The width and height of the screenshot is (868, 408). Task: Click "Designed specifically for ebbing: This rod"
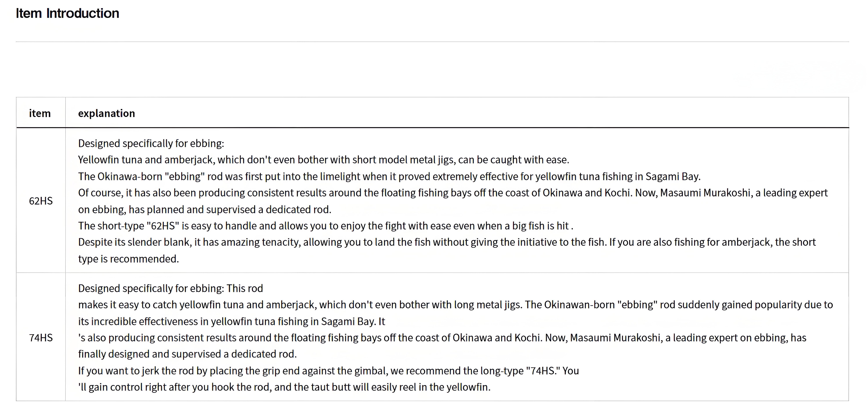pyautogui.click(x=170, y=288)
